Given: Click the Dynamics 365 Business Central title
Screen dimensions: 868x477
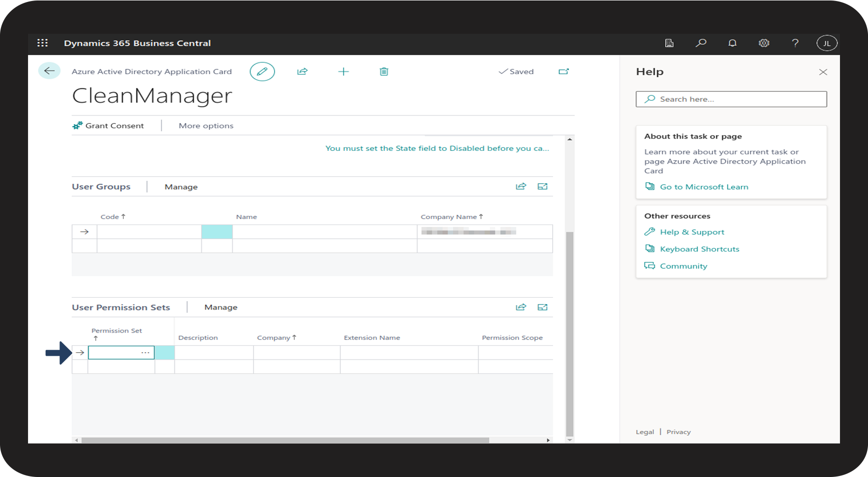Looking at the screenshot, I should click(138, 43).
